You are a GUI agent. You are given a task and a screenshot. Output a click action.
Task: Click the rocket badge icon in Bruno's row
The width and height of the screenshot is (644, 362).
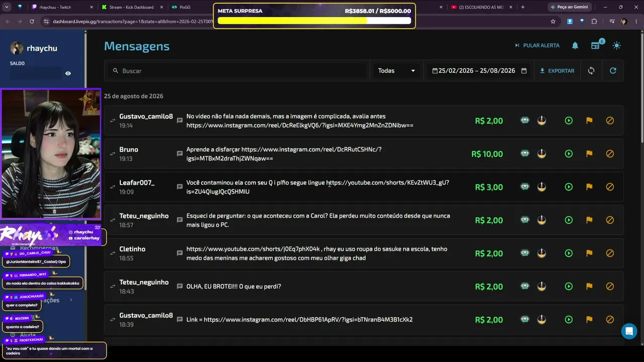pyautogui.click(x=541, y=153)
